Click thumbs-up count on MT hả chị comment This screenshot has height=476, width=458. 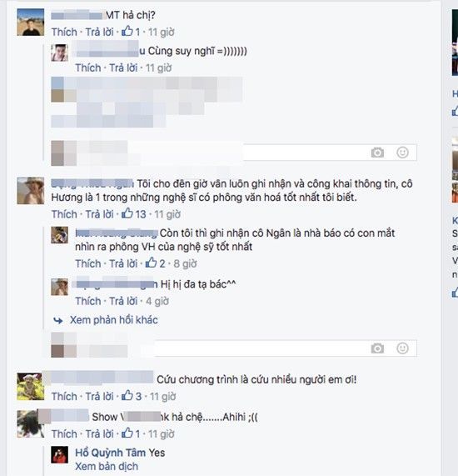click(x=131, y=32)
